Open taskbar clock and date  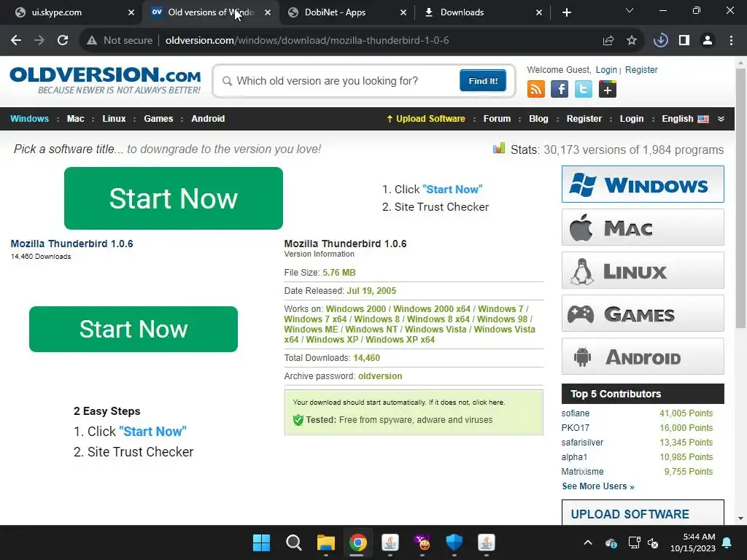click(693, 542)
